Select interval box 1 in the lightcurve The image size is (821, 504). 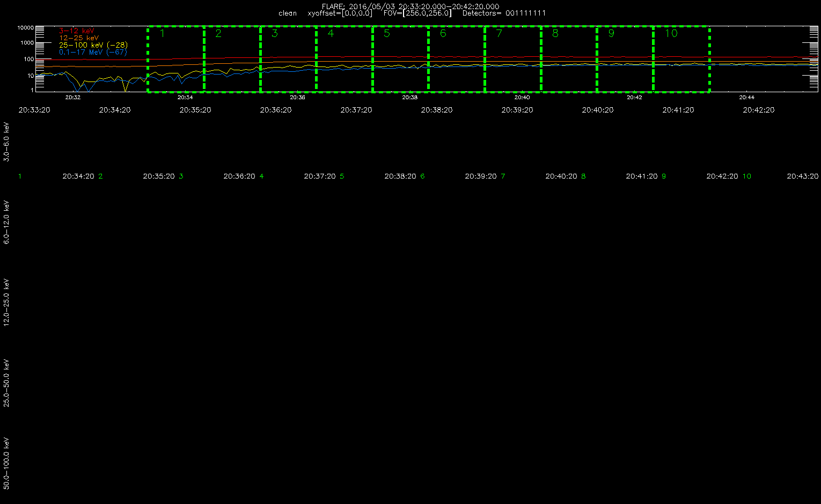[x=176, y=59]
